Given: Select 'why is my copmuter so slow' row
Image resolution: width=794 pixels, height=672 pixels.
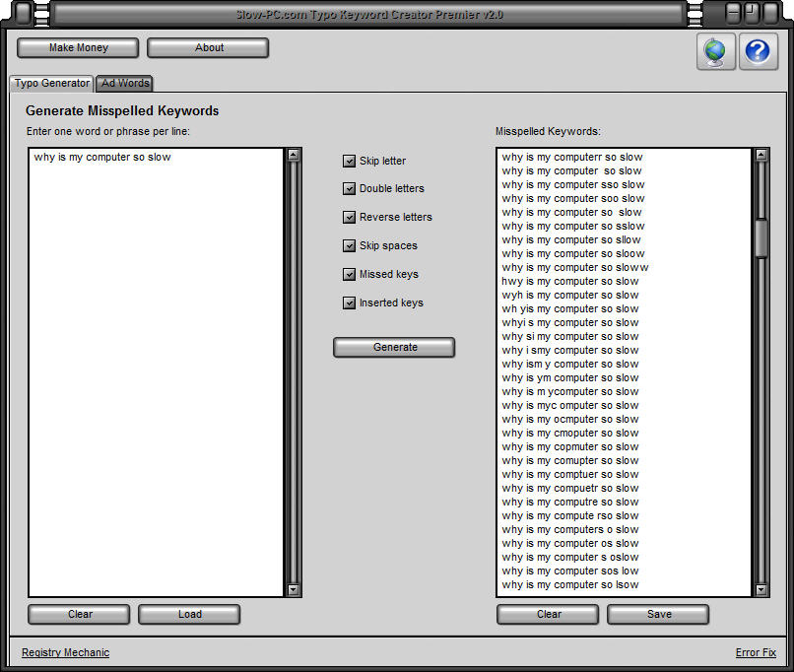Looking at the screenshot, I should (x=570, y=446).
